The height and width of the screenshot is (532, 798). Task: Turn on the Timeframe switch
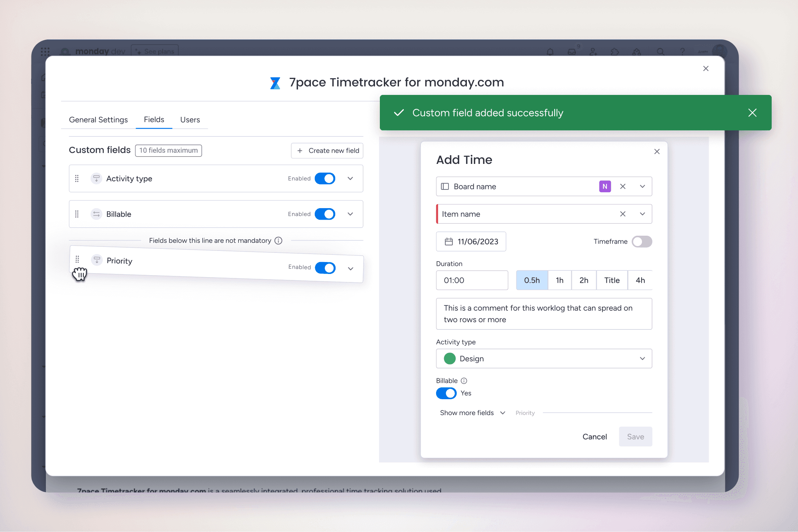click(x=642, y=242)
